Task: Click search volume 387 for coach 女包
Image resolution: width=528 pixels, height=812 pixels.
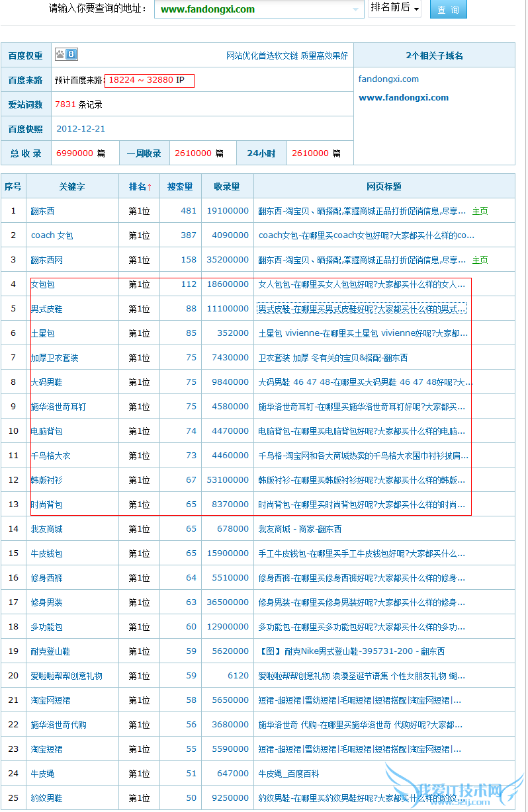Action: tap(189, 236)
